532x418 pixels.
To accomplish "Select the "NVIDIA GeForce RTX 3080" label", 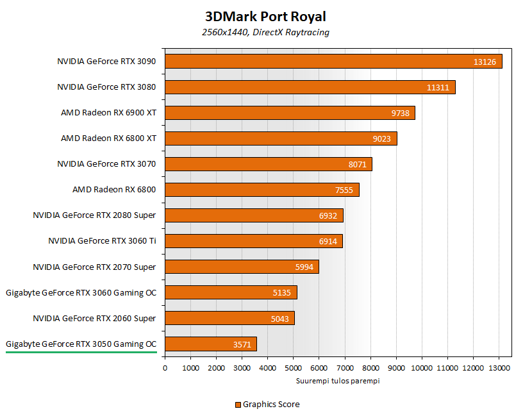I will 106,87.
